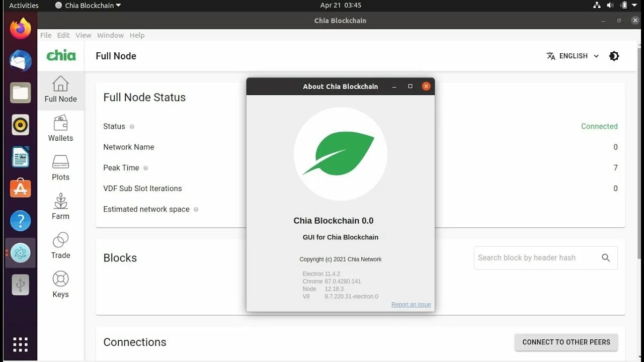Open the Window menu
The height and width of the screenshot is (362, 644).
pos(110,35)
